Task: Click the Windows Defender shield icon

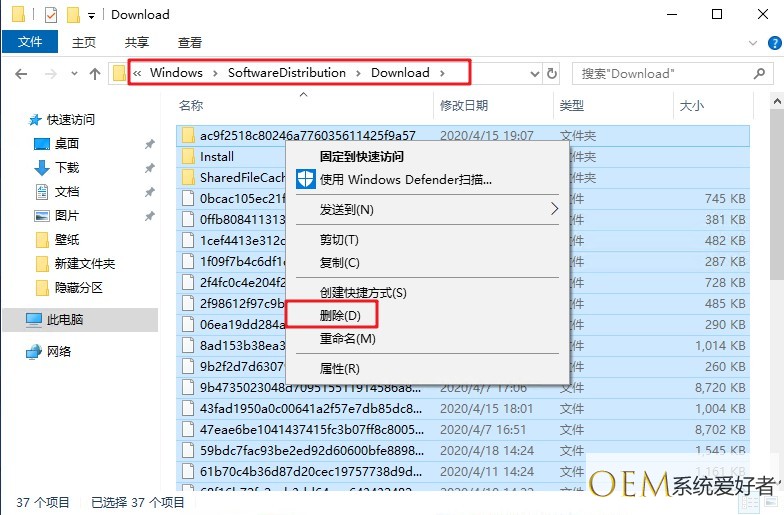Action: 305,179
